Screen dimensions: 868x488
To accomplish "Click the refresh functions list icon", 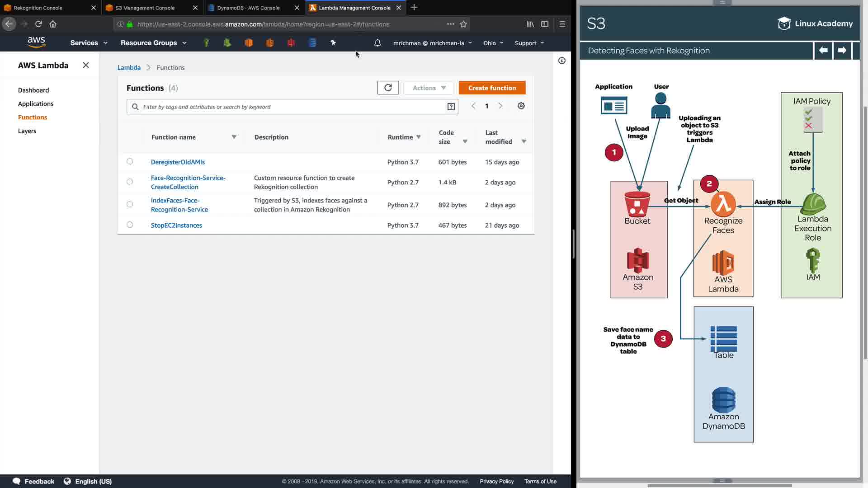I will tap(388, 88).
